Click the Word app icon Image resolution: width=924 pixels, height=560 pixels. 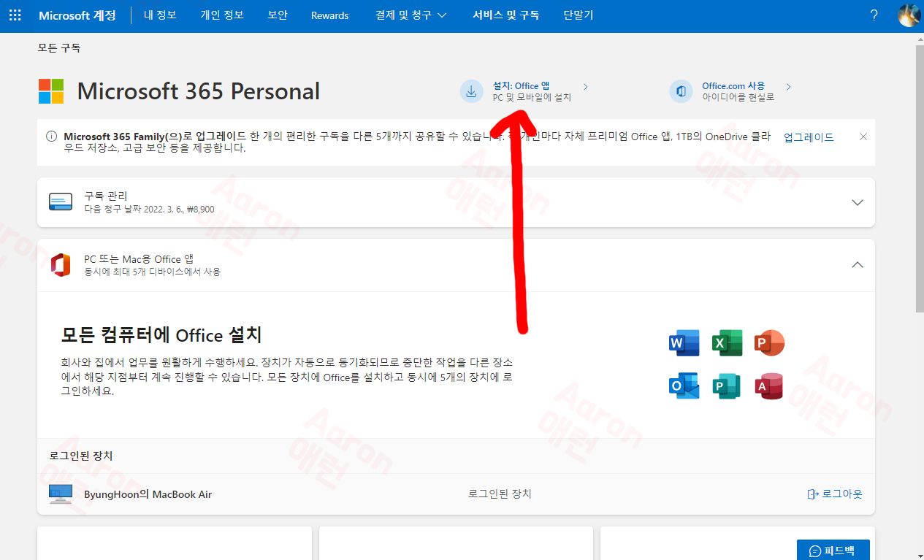684,343
